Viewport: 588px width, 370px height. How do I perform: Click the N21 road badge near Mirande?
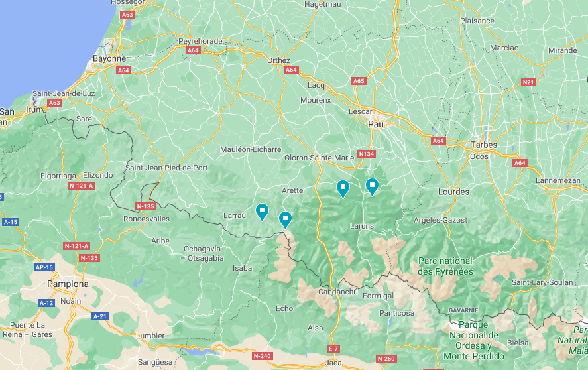(528, 82)
